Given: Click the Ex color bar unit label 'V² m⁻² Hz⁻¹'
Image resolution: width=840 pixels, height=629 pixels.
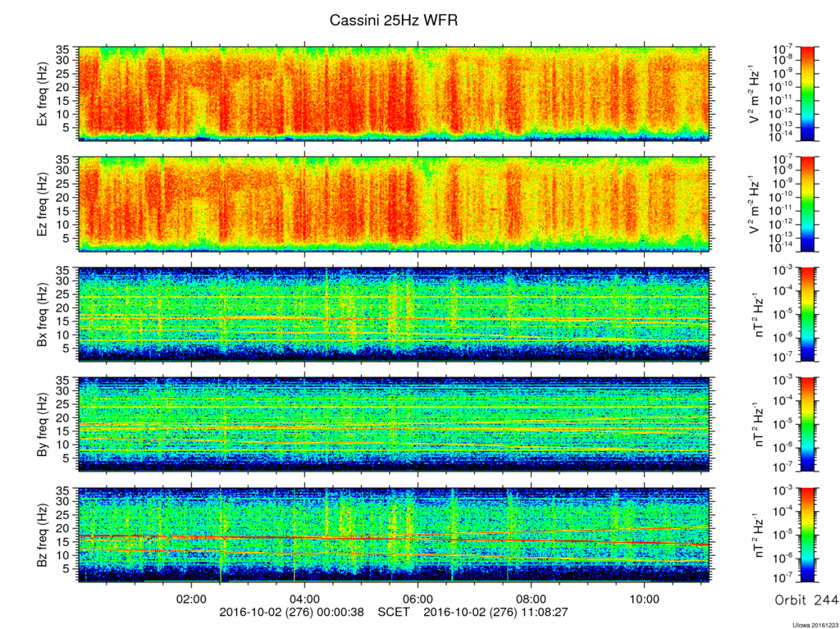Looking at the screenshot, I should [755, 93].
